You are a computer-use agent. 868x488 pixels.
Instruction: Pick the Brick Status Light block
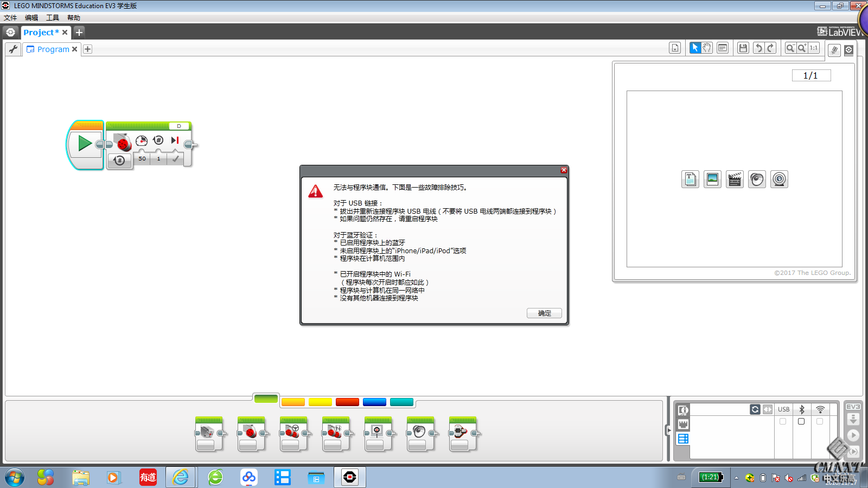coord(463,434)
